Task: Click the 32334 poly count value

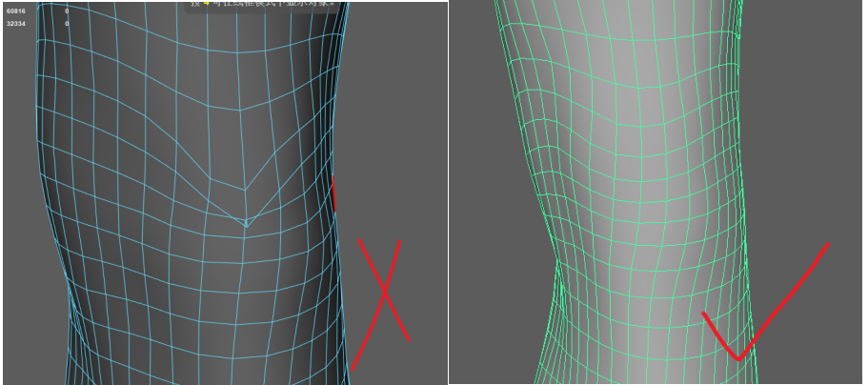Action: click(x=15, y=24)
